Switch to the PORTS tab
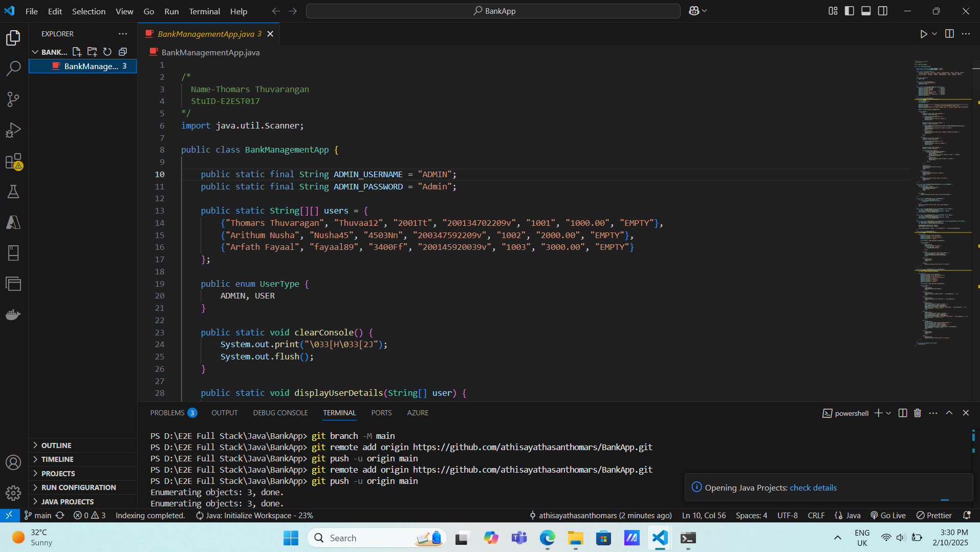 coord(381,413)
